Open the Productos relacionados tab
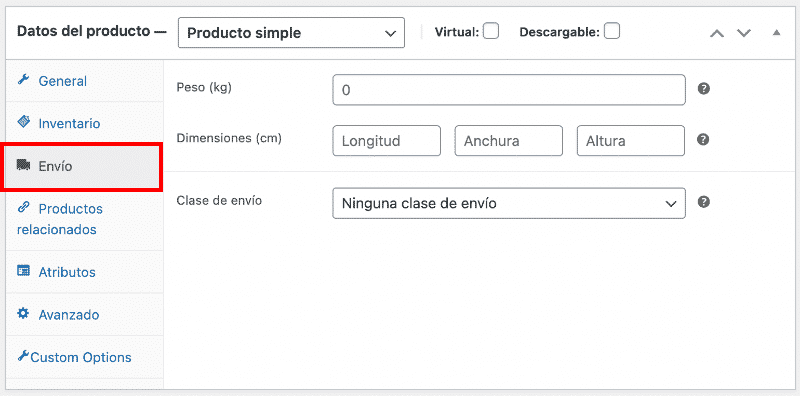Image resolution: width=800 pixels, height=396 pixels. [84, 219]
